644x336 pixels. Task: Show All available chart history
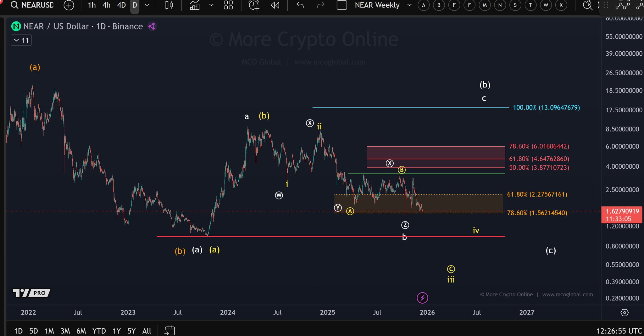pos(147,331)
